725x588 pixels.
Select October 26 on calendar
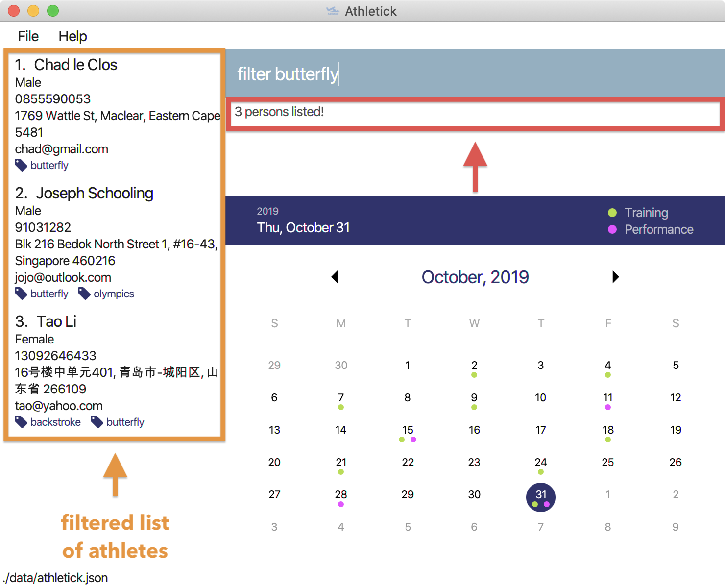[676, 463]
